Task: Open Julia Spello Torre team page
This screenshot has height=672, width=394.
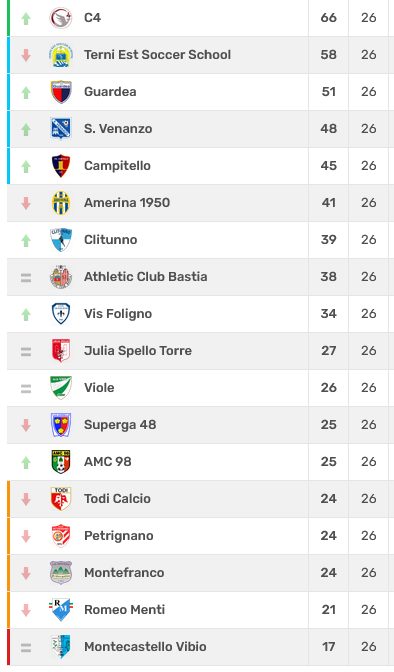Action: click(138, 351)
